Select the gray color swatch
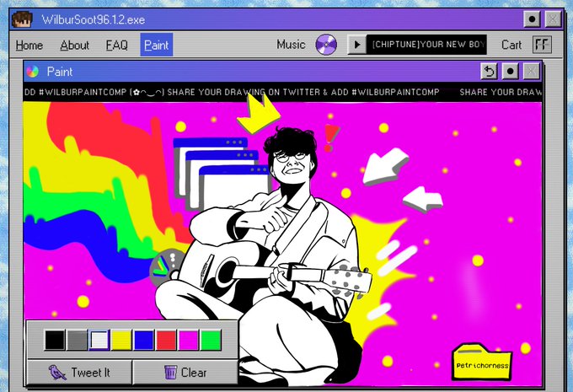 [x=78, y=340]
